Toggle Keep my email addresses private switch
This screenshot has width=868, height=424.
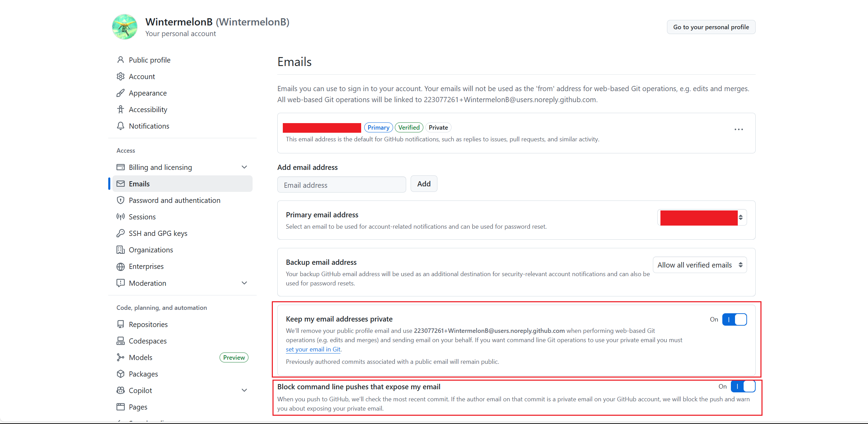coord(734,319)
